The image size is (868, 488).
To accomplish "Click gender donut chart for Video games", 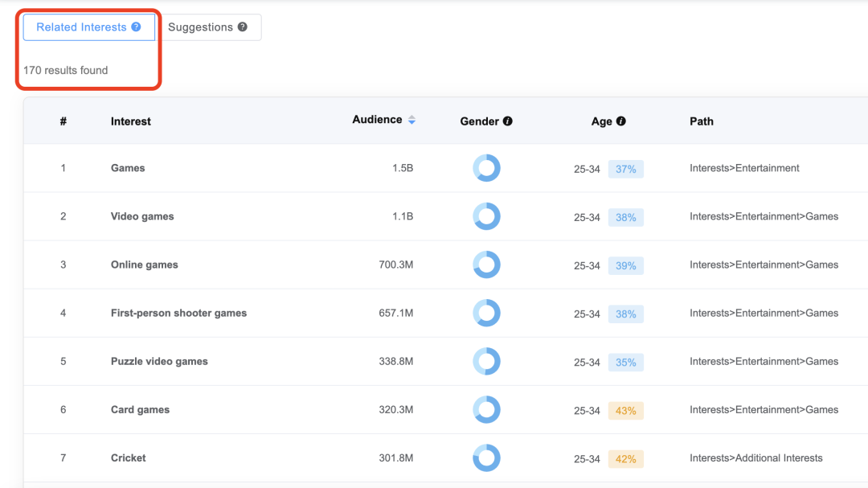I will point(486,216).
